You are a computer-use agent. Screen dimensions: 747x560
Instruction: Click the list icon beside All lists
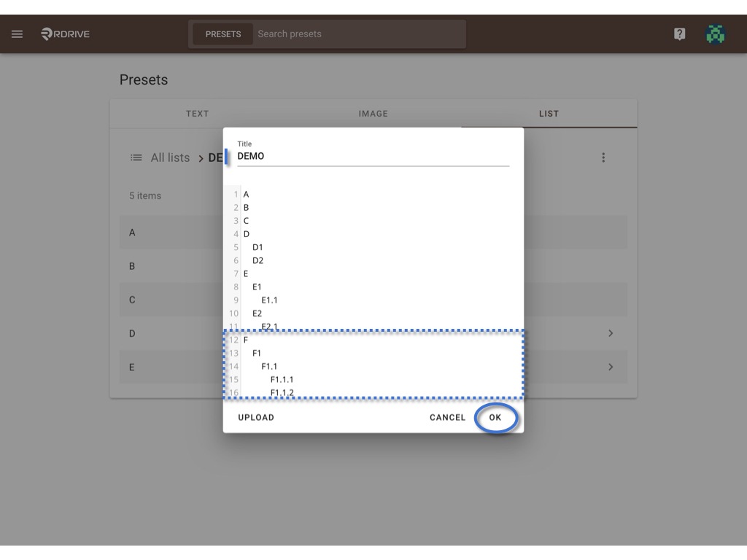136,157
